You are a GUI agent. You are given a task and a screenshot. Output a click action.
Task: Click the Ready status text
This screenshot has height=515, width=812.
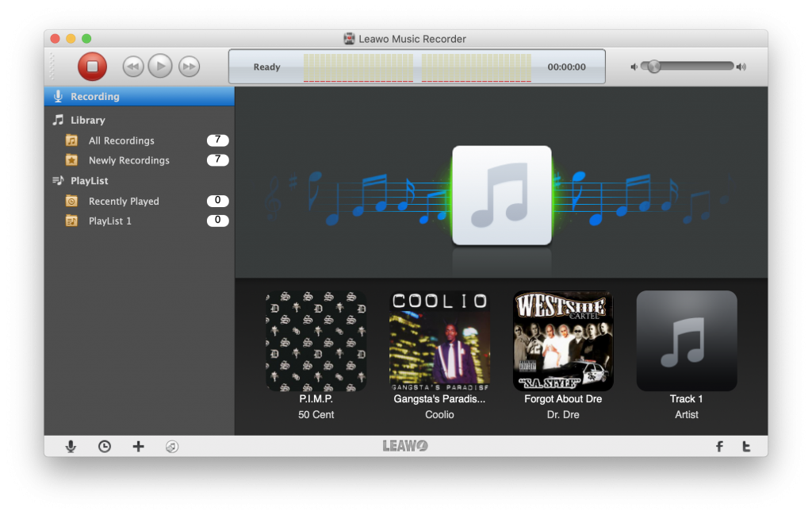(x=266, y=67)
